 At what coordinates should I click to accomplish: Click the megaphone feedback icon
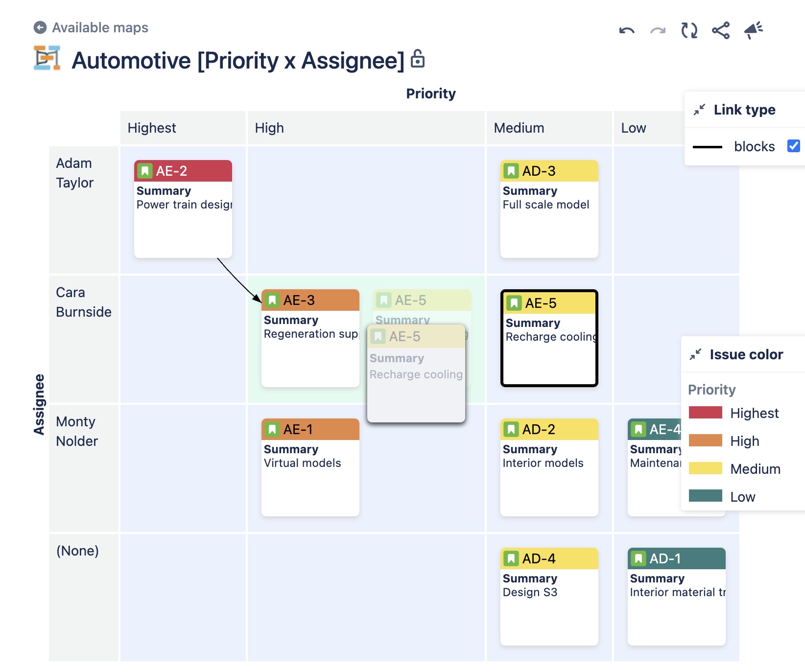point(753,30)
